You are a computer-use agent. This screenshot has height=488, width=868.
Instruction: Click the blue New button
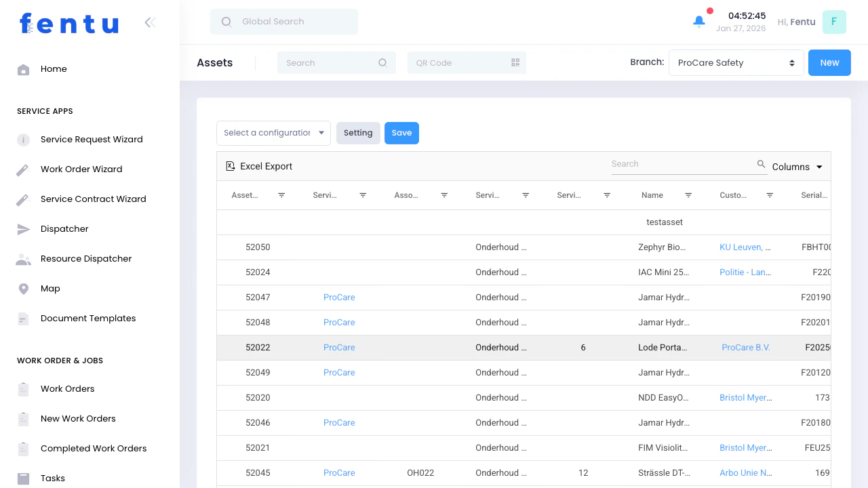point(829,62)
